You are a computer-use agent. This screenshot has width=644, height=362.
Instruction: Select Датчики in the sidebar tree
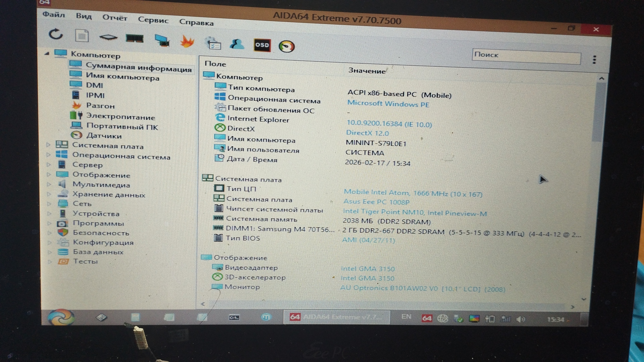[x=104, y=136]
